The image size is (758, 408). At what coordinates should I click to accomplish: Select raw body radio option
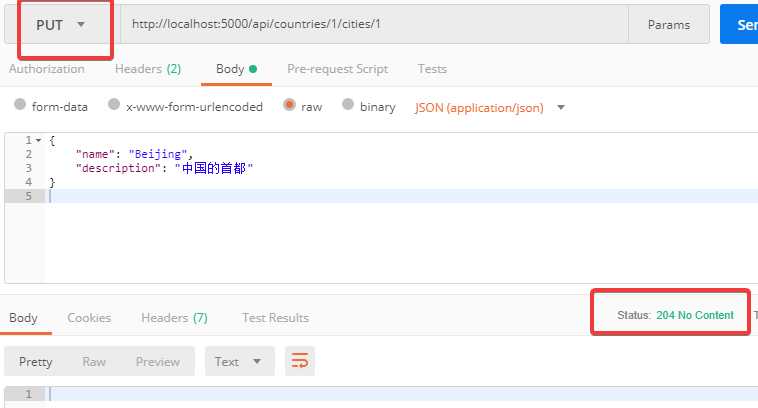289,104
